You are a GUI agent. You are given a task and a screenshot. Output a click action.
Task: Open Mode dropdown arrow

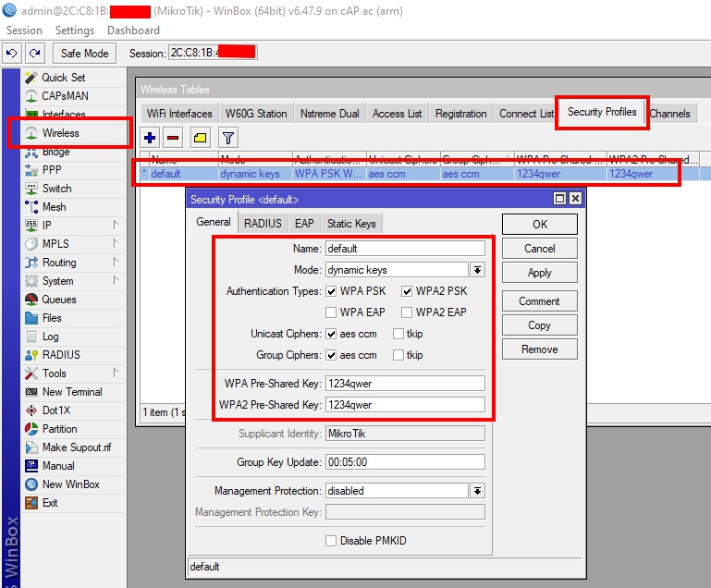pyautogui.click(x=477, y=270)
